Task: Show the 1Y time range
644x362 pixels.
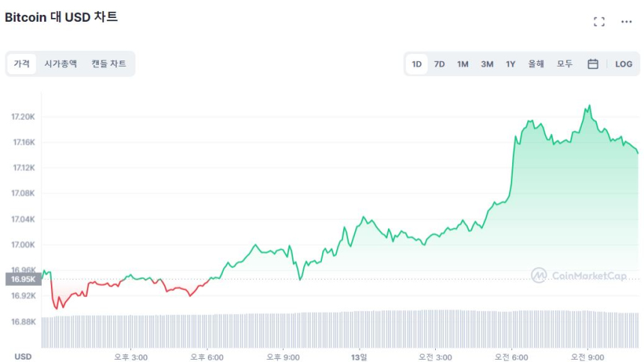Action: [x=510, y=64]
